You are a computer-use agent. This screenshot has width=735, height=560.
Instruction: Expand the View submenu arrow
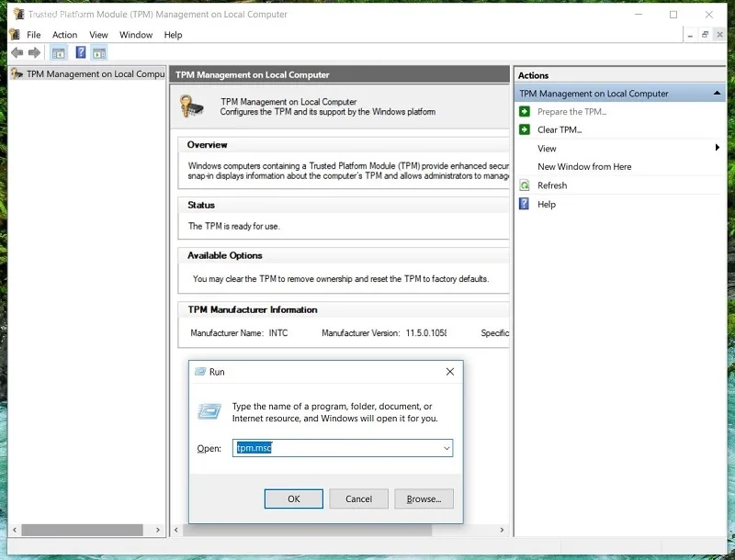[x=718, y=148]
